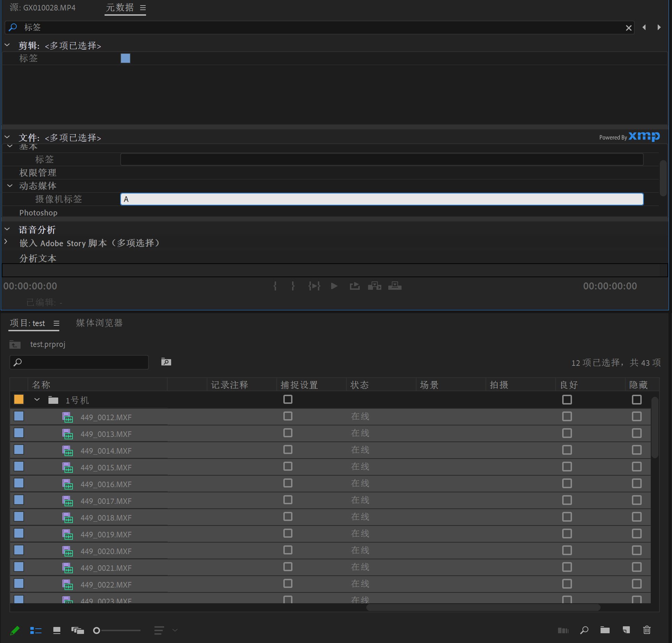Expand 嵌入 Adobe Story 脚本 section

(6, 242)
